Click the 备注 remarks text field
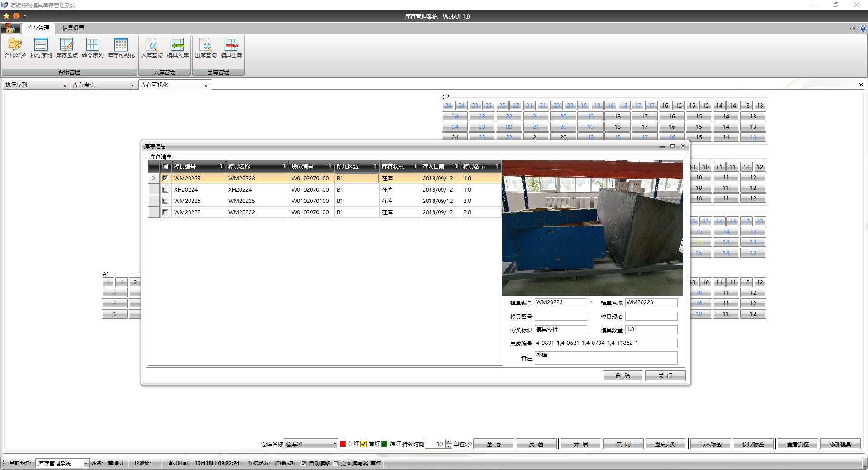 (605, 358)
